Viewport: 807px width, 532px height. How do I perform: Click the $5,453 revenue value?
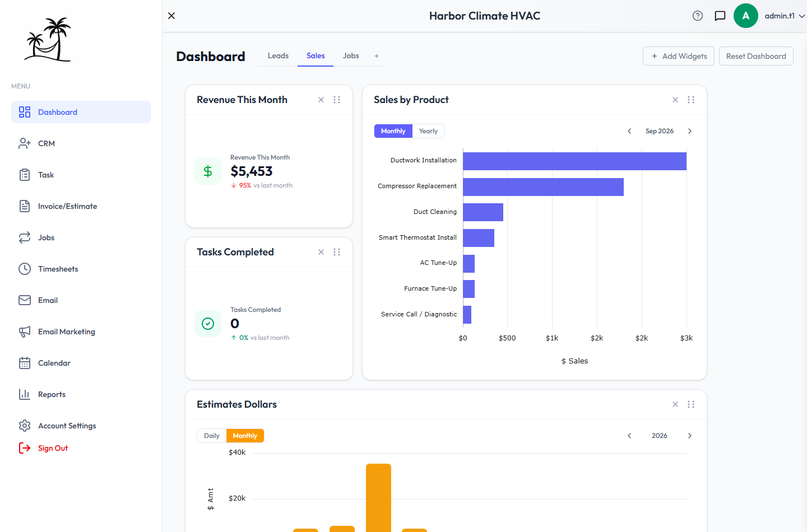(252, 171)
